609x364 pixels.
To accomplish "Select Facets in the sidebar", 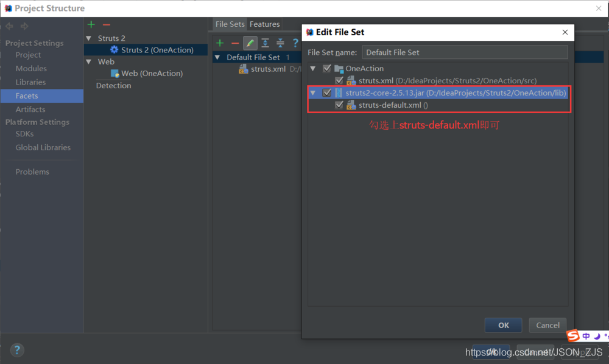I will click(42, 96).
